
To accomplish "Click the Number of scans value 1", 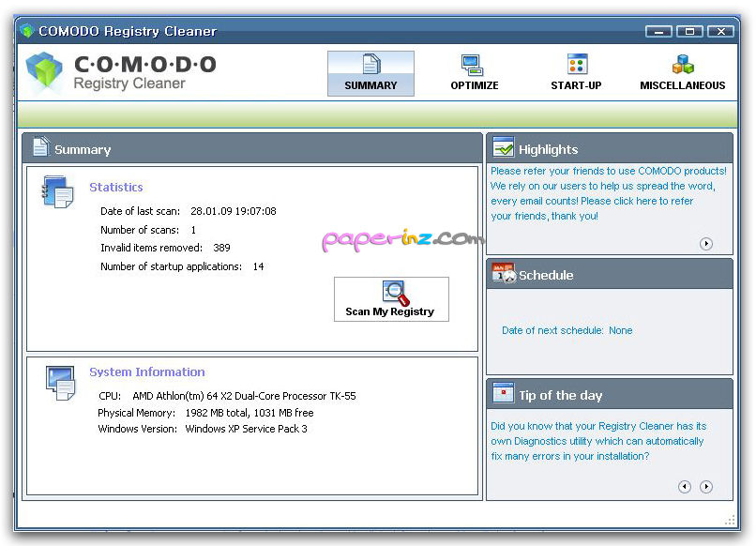I will (193, 230).
